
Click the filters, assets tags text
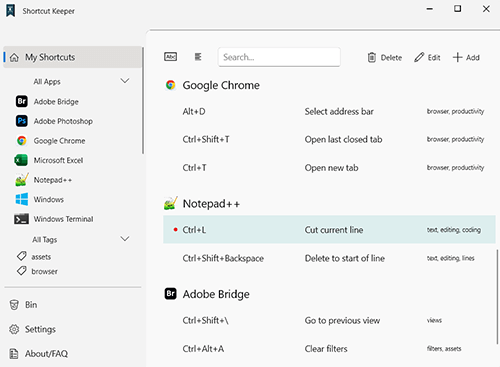444,349
